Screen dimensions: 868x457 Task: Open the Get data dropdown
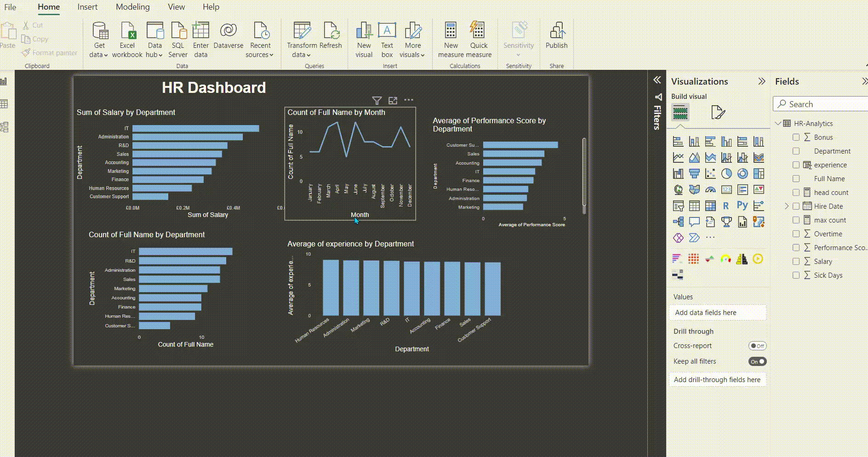pos(99,55)
